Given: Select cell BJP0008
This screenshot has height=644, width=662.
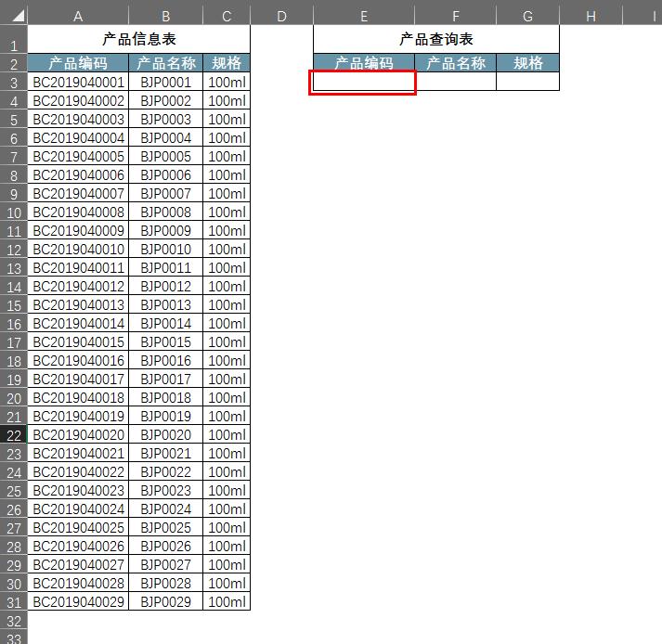Looking at the screenshot, I should pyautogui.click(x=166, y=212).
